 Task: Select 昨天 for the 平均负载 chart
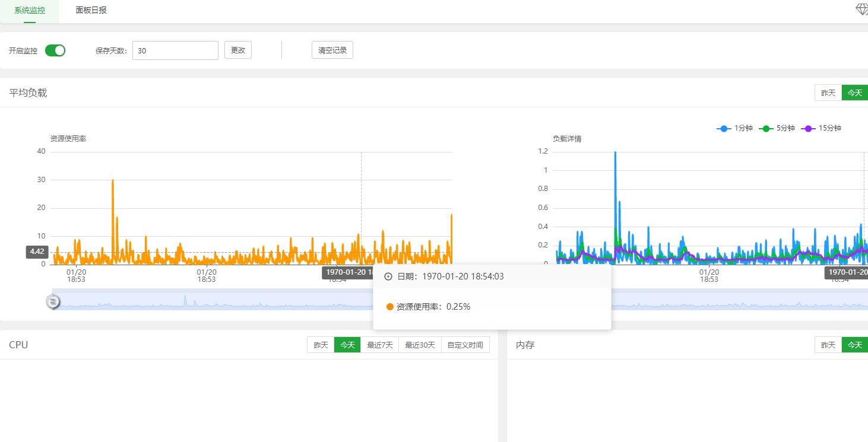click(828, 93)
